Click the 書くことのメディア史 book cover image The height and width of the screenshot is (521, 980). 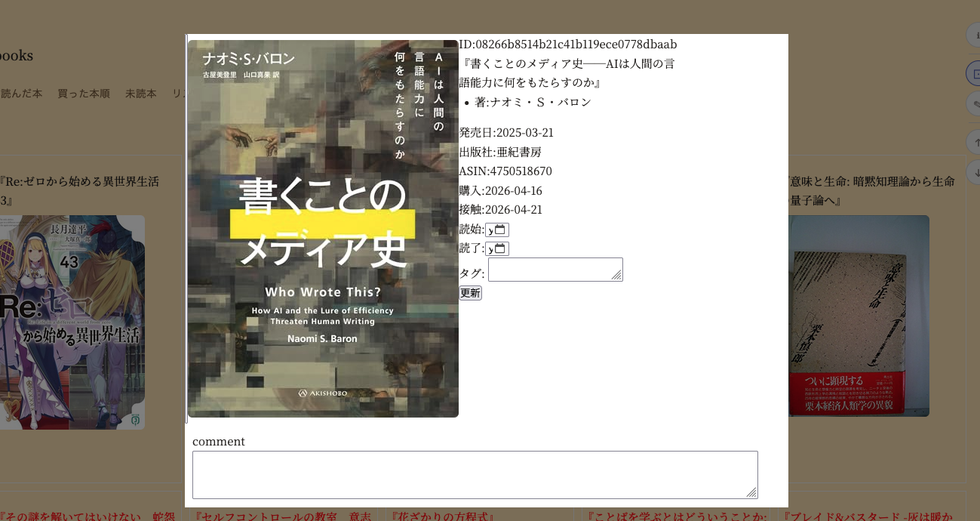pyautogui.click(x=323, y=229)
